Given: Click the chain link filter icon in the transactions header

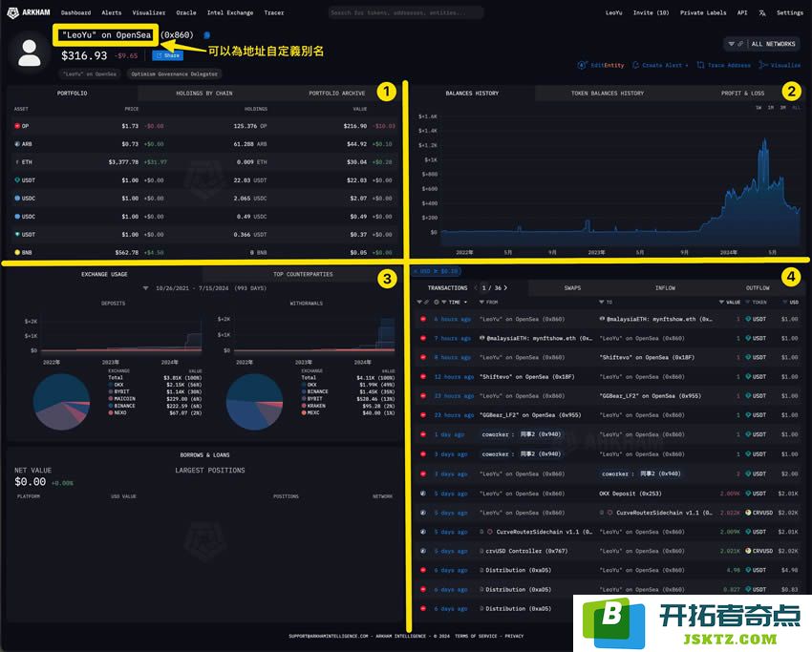Looking at the screenshot, I should 427,303.
